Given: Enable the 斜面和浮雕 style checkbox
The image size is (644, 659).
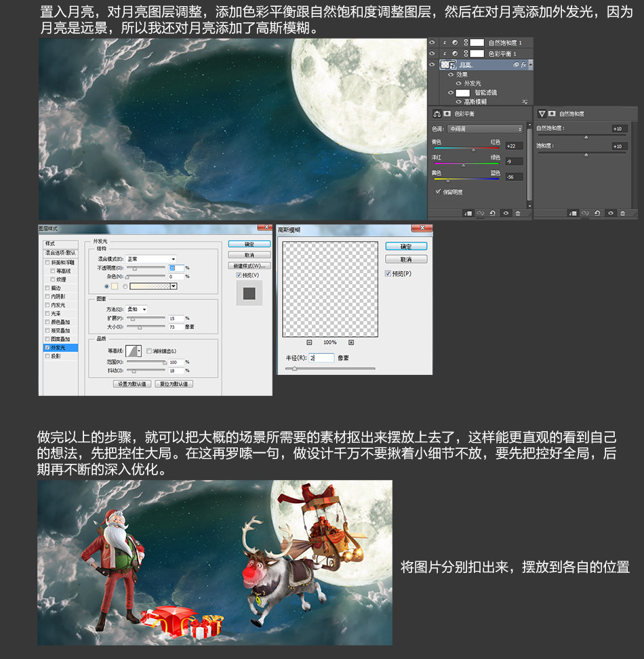Looking at the screenshot, I should point(47,262).
